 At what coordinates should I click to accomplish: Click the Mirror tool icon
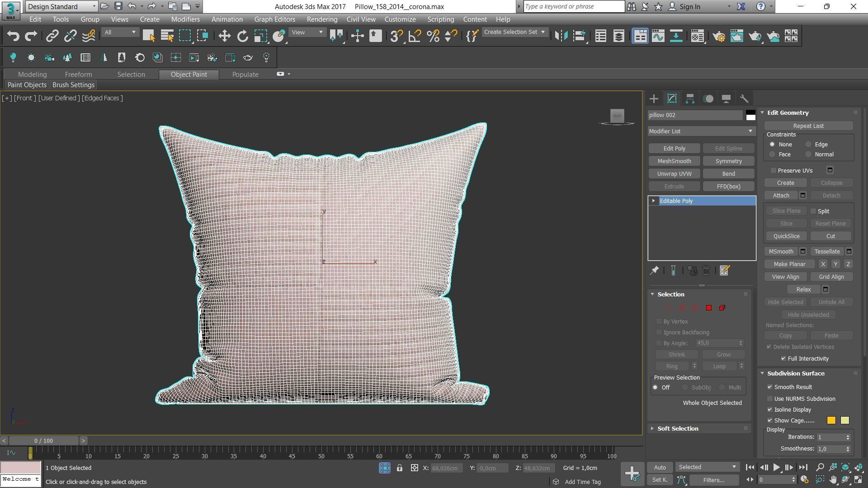(x=561, y=36)
